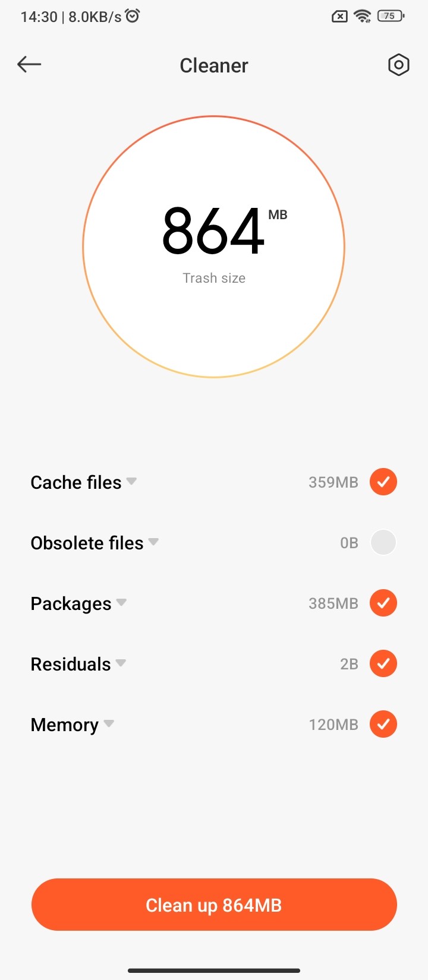Expand the Obsolete files arrow

[x=153, y=542]
